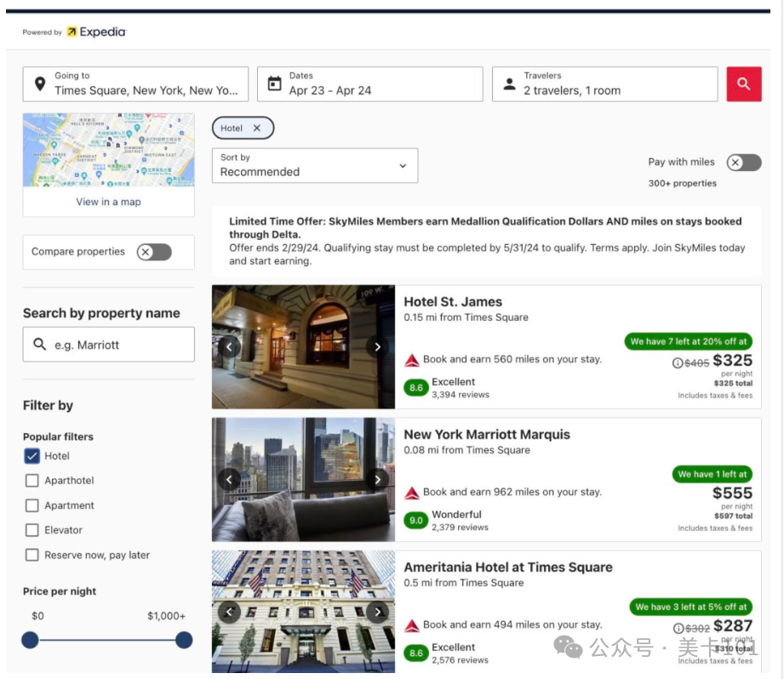Click the red search magnifier button
This screenshot has height=679, width=784.
pos(743,84)
